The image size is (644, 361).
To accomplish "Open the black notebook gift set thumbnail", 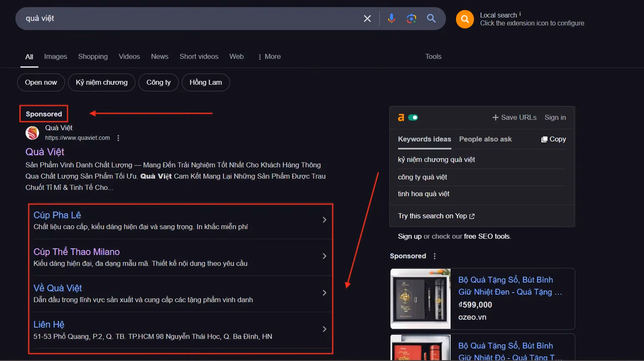I will click(421, 299).
